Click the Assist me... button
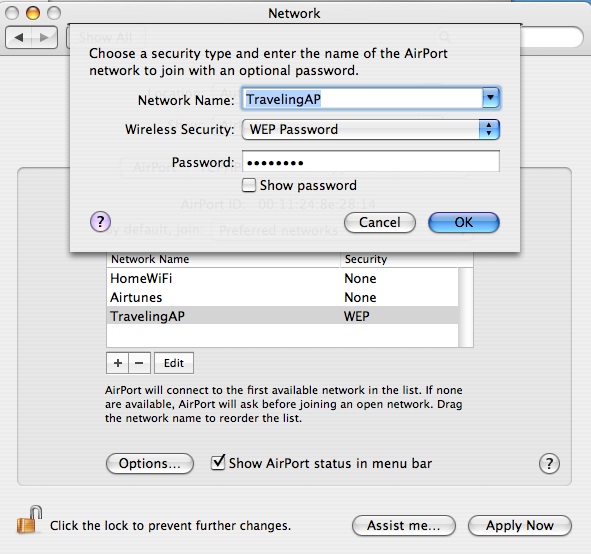The width and height of the screenshot is (591, 554). coord(404,525)
